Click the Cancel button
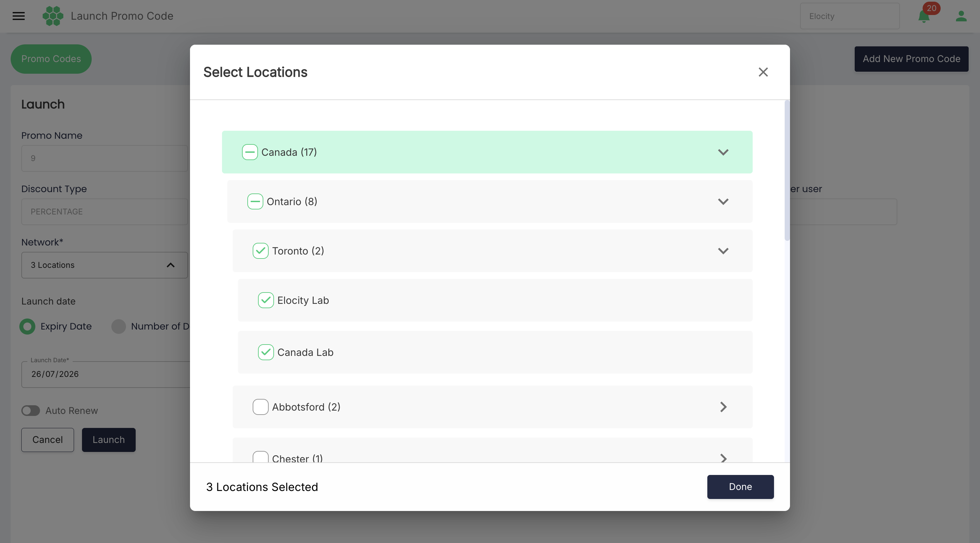The height and width of the screenshot is (543, 980). coord(48,440)
